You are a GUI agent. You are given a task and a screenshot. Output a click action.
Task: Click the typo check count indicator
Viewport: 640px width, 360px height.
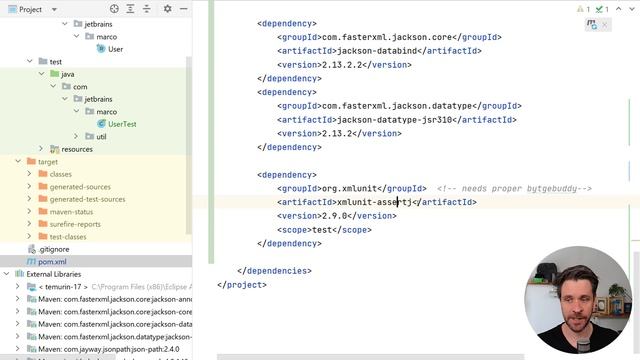point(602,9)
